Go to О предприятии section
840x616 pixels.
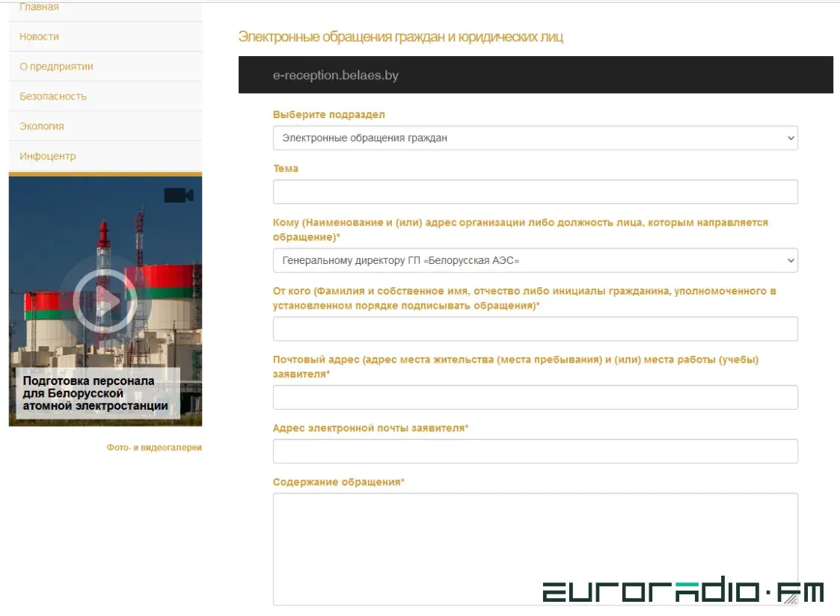click(x=56, y=67)
